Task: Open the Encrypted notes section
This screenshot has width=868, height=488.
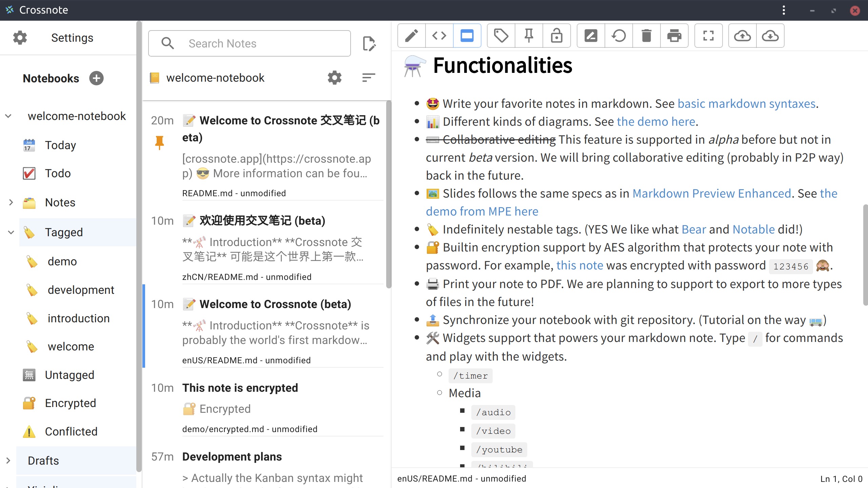Action: [x=70, y=403]
